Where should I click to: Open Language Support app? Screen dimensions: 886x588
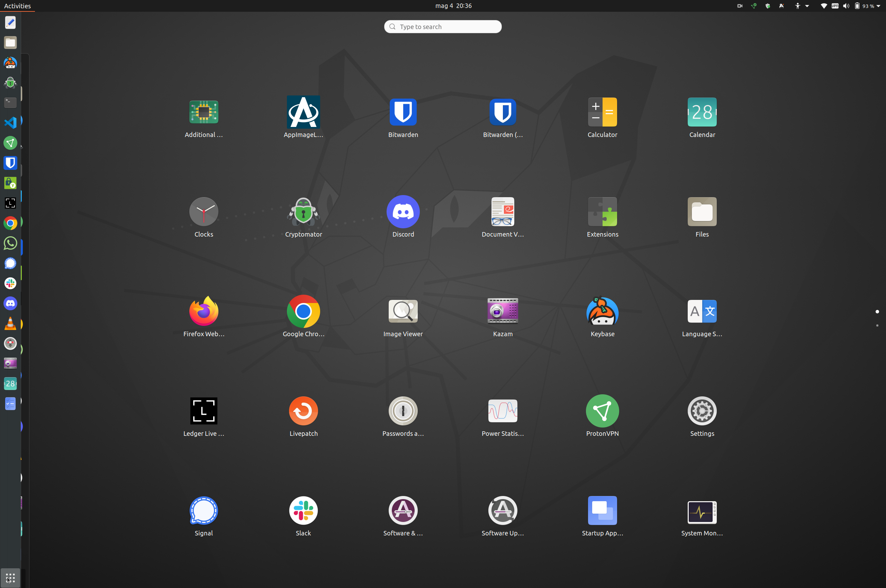tap(702, 311)
